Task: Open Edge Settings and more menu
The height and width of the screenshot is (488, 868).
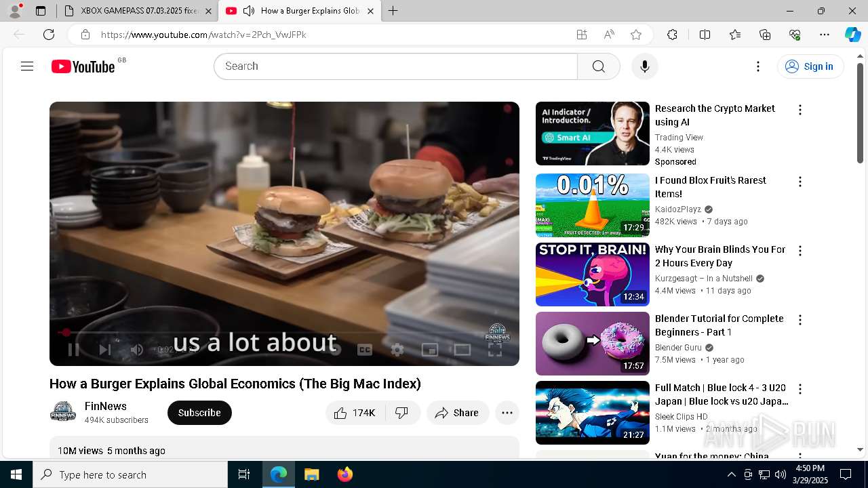Action: coord(825,35)
